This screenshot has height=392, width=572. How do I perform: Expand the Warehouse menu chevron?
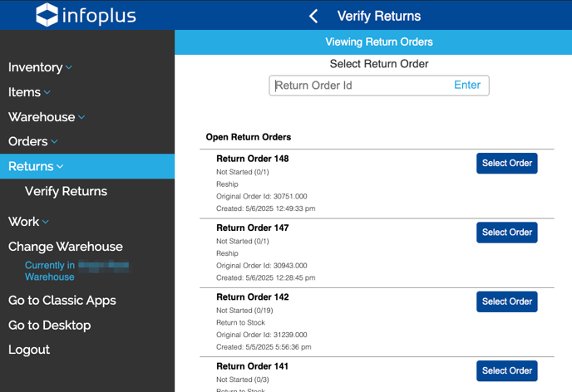(x=81, y=117)
